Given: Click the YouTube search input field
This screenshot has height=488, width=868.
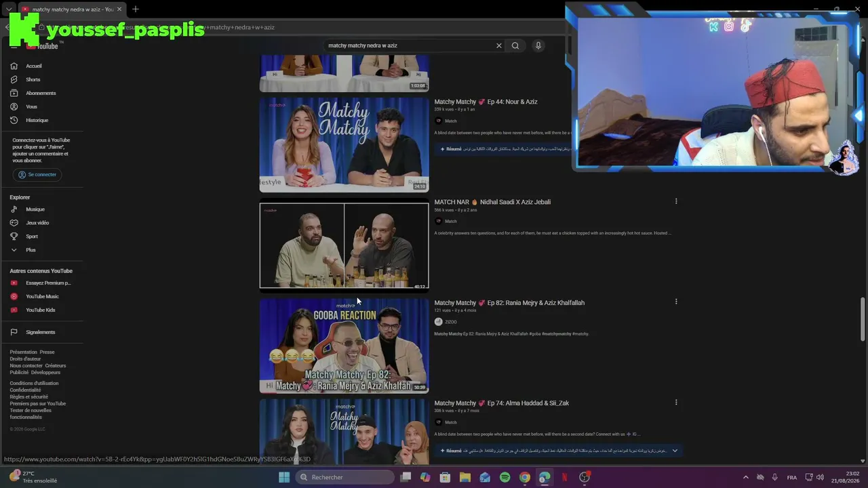Looking at the screenshot, I should pos(410,45).
